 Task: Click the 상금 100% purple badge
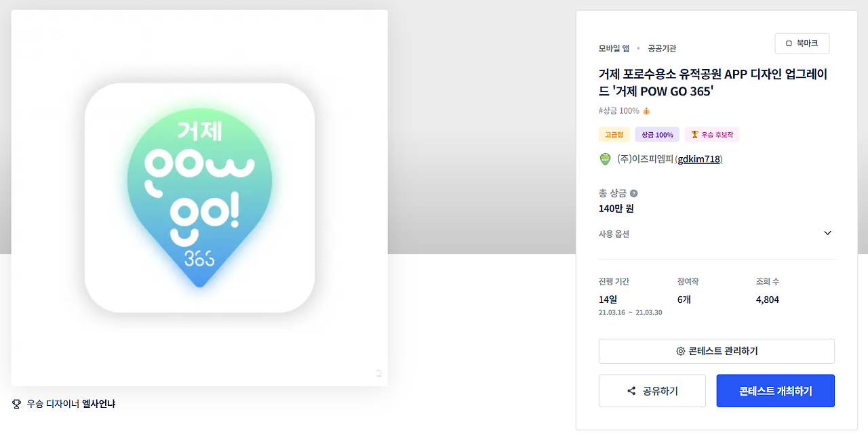point(657,135)
